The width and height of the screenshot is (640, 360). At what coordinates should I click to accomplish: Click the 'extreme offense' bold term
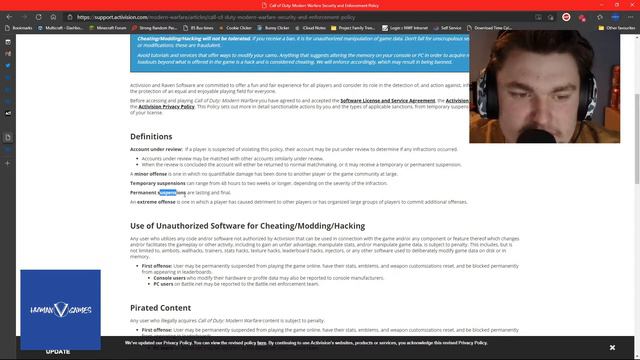pos(156,202)
